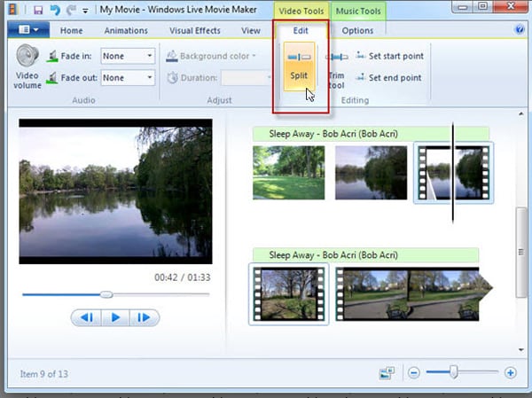Viewport: 532px width, 398px height.
Task: Switch to the Home tab
Action: click(71, 30)
